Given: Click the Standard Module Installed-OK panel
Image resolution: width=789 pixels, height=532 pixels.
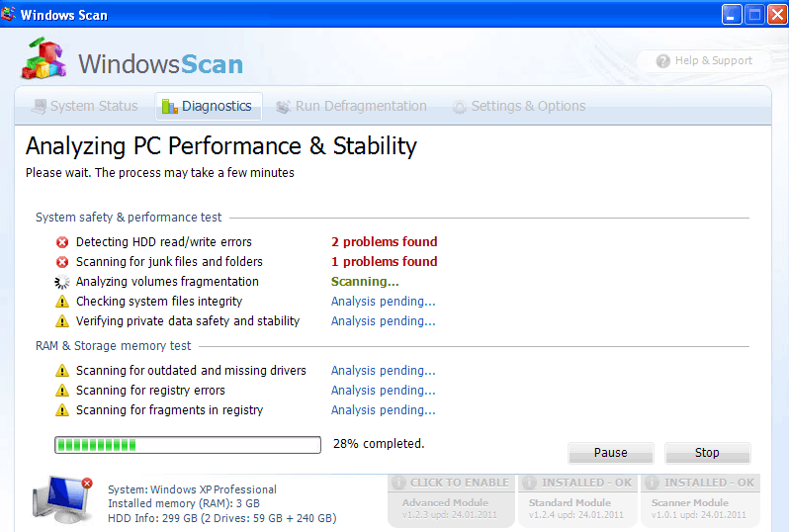Looking at the screenshot, I should pyautogui.click(x=576, y=500).
